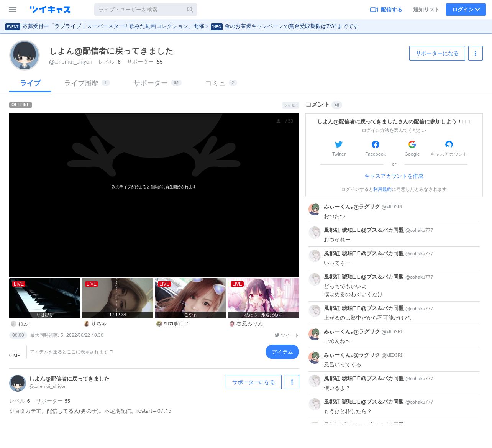492x448 pixels.
Task: Click the suzu姉 streamer name
Action: click(x=176, y=324)
